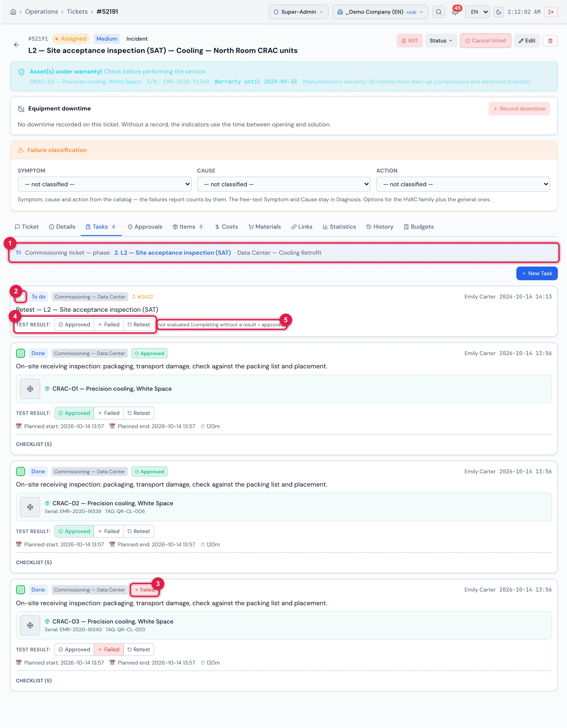Click CRAC-01 Precision cooling asset name
Image resolution: width=567 pixels, height=728 pixels.
click(x=112, y=389)
